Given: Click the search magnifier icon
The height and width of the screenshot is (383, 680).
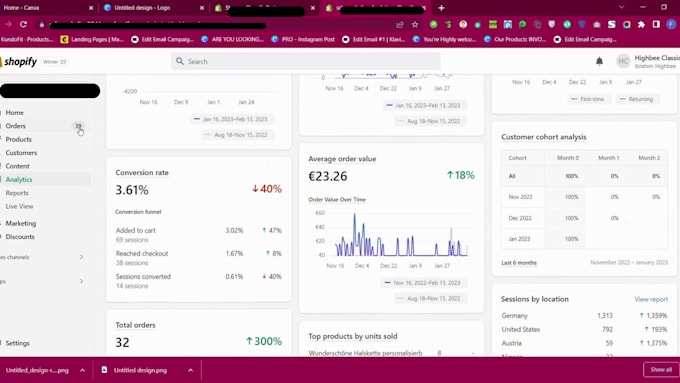Looking at the screenshot, I should coord(180,61).
